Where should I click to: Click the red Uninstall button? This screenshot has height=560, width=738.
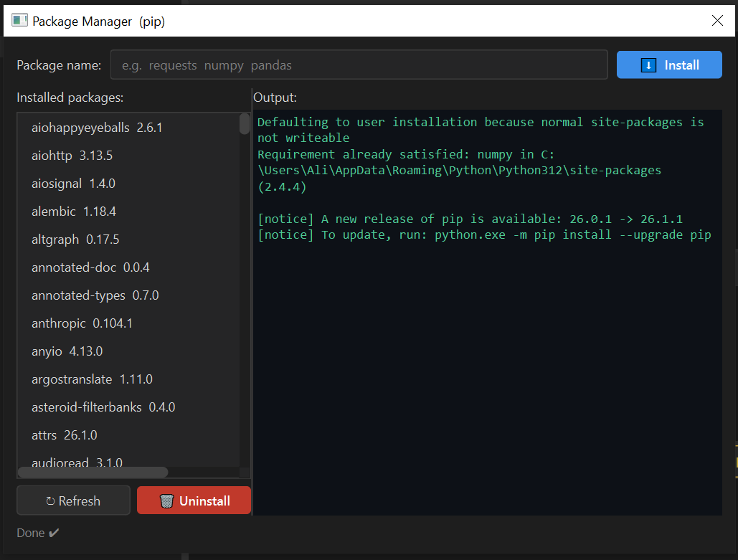(x=194, y=500)
